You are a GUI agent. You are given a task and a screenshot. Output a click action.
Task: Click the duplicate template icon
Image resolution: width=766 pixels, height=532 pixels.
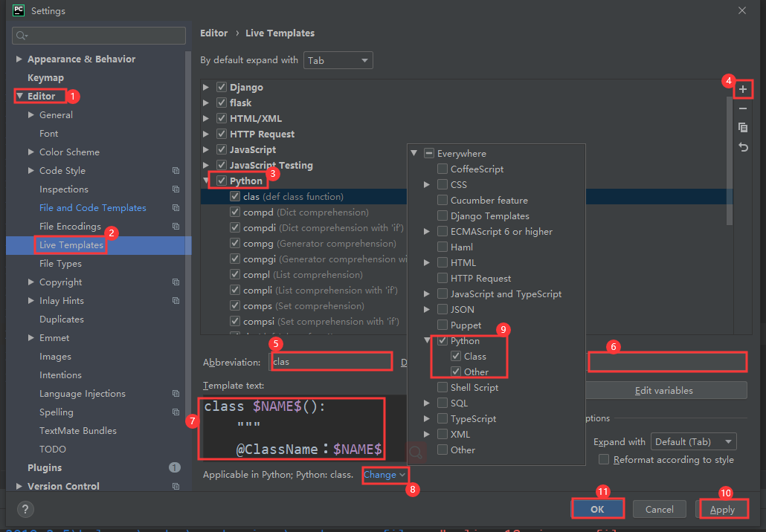point(742,127)
